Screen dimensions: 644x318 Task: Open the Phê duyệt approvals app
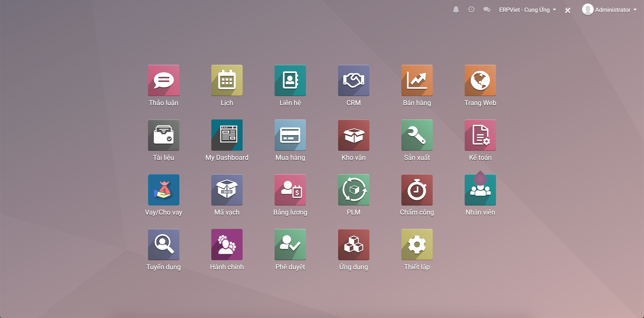[x=290, y=244]
